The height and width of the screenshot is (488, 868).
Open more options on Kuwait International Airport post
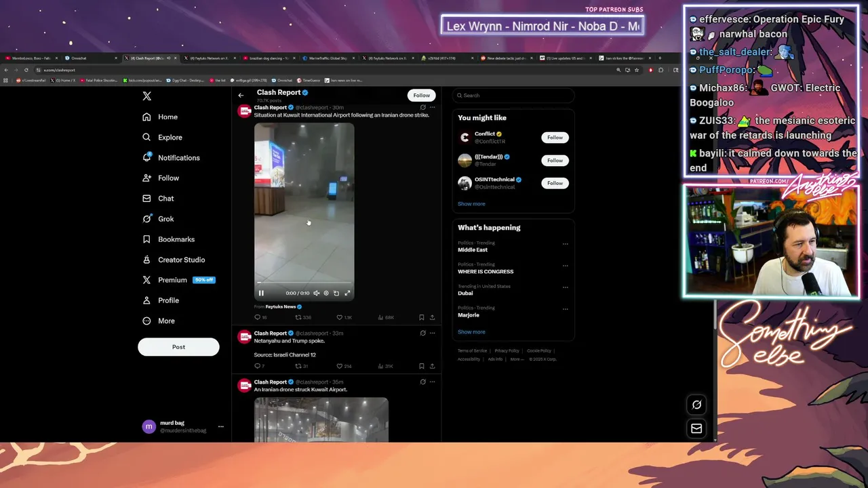pyautogui.click(x=432, y=107)
